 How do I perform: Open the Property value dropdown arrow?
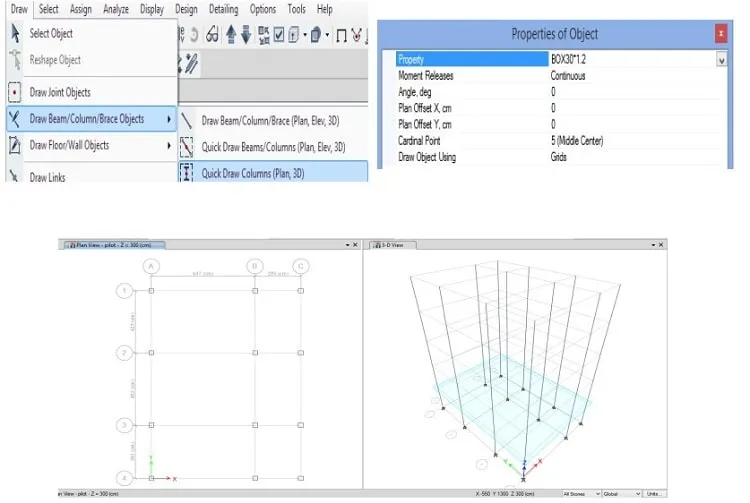721,60
